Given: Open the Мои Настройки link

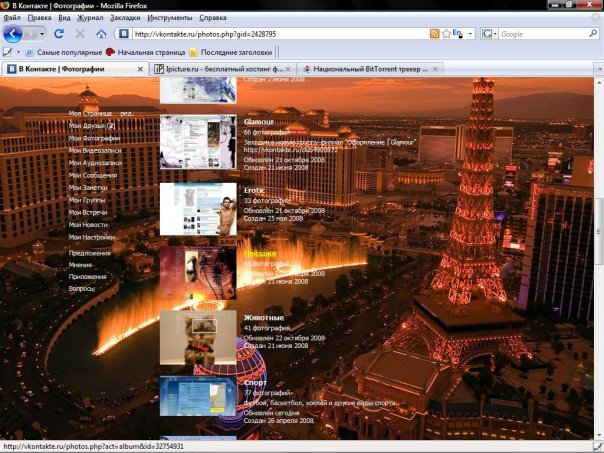Looking at the screenshot, I should click(92, 237).
